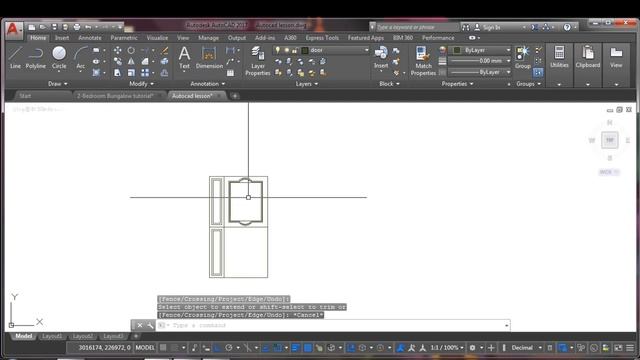Toggle polar tracking in status bar
The height and width of the screenshot is (360, 640).
pyautogui.click(x=229, y=347)
